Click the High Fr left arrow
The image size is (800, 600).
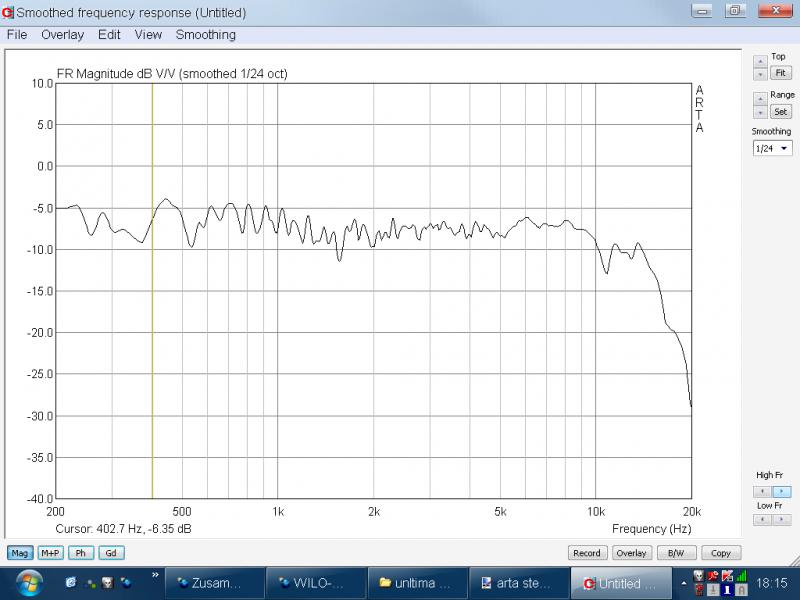pos(762,491)
